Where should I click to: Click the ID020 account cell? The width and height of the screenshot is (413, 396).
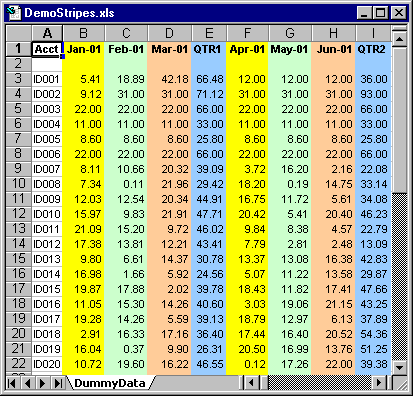tap(47, 364)
